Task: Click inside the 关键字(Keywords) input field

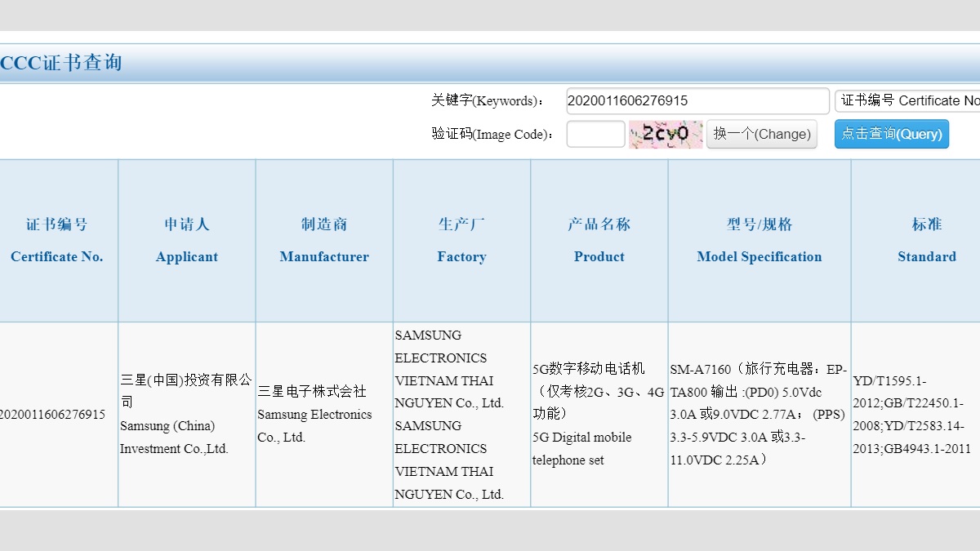Action: [697, 100]
